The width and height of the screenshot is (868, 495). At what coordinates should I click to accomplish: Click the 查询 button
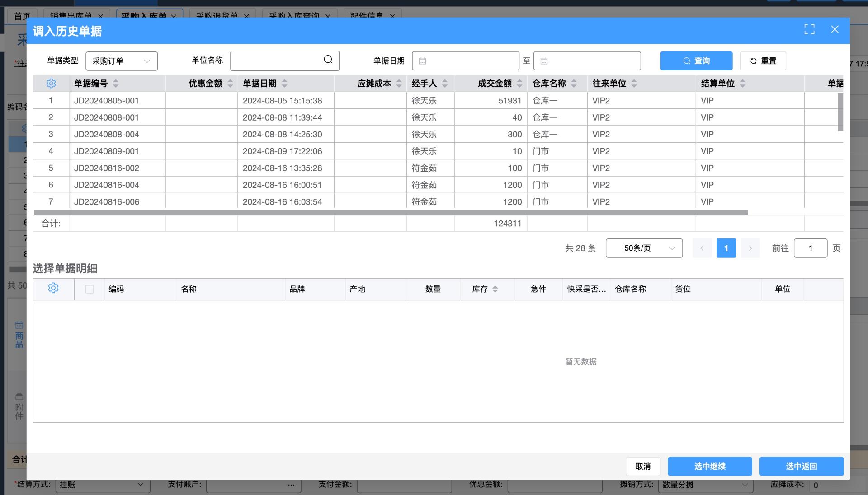[696, 61]
